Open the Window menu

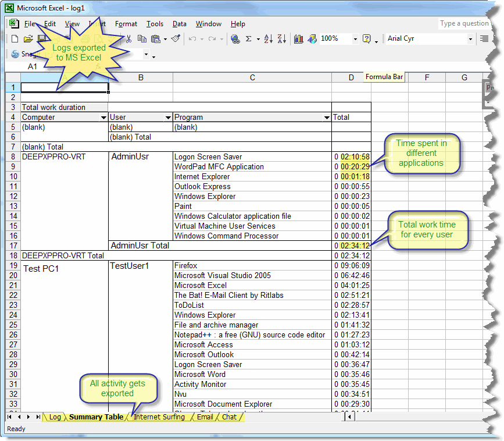[x=209, y=24]
